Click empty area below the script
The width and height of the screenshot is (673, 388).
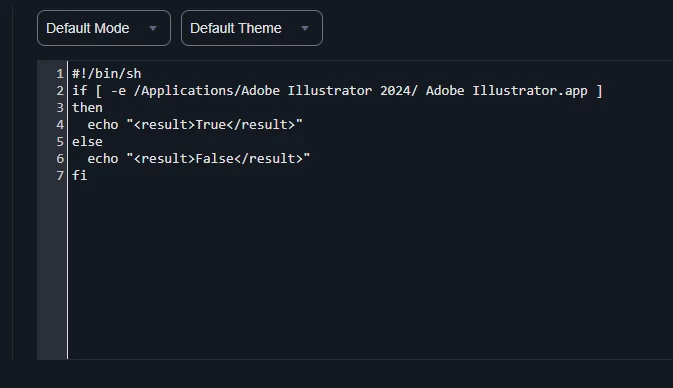point(369,270)
